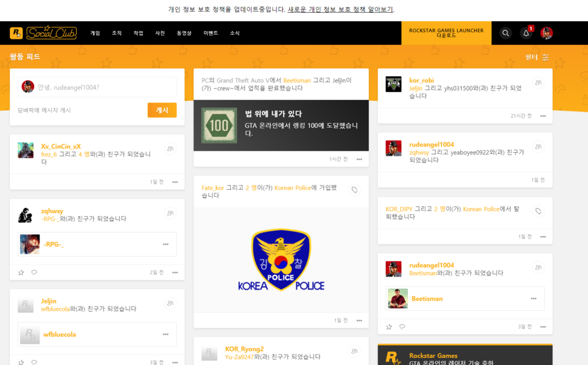
Task: Click friends icon on kor_robi post
Action: 538,83
